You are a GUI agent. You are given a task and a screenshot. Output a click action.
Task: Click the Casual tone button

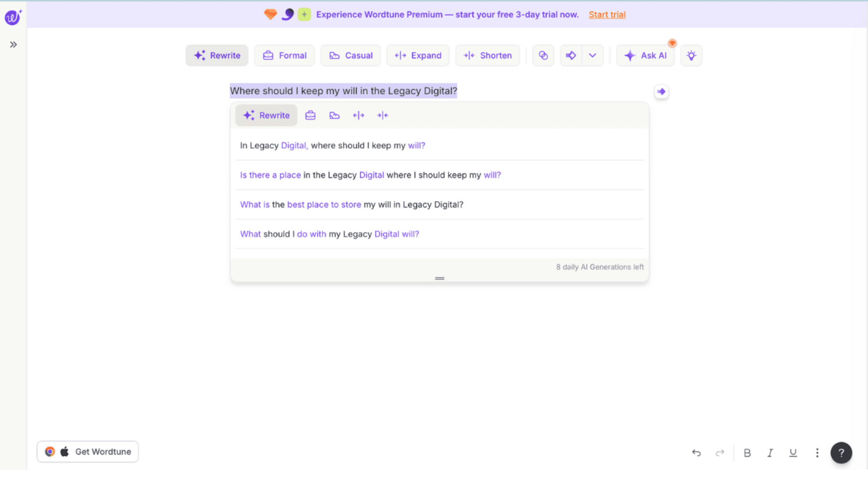point(350,56)
